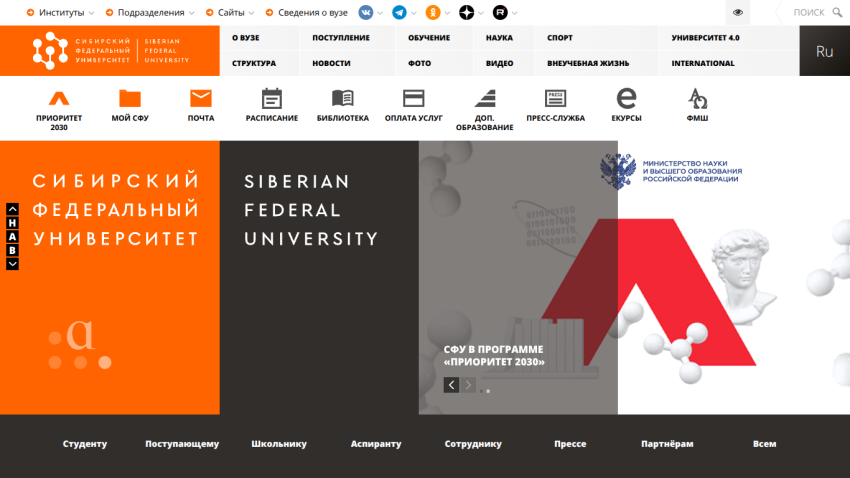Viewport: 850px width, 478px height.
Task: Open the Аспиранту section link
Action: 376,444
